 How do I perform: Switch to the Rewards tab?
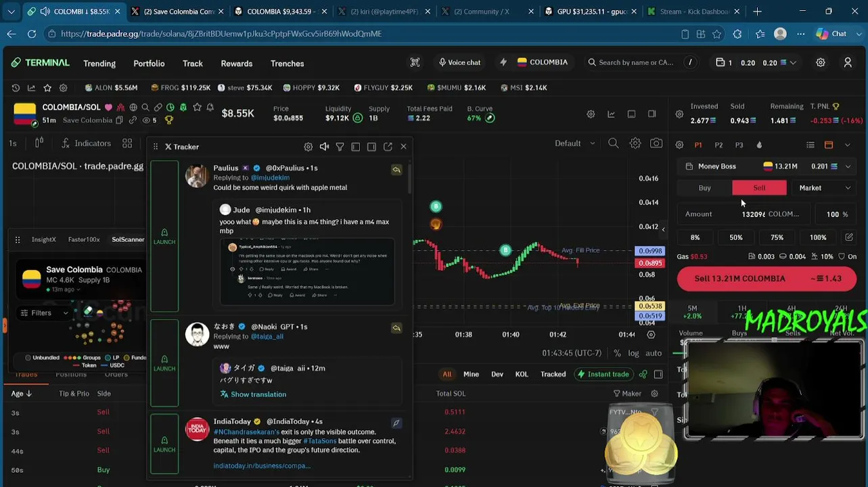[x=237, y=64]
